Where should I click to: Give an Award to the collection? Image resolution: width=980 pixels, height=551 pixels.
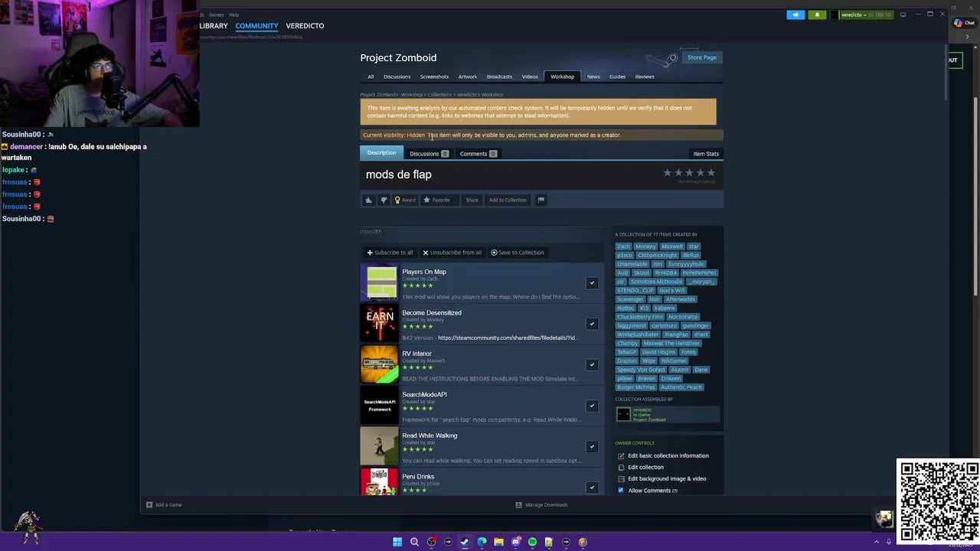click(404, 200)
